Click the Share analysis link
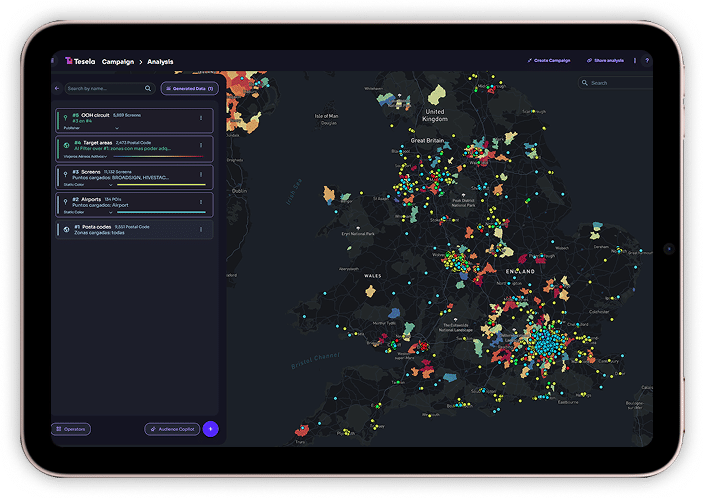704x499 pixels. 605,61
